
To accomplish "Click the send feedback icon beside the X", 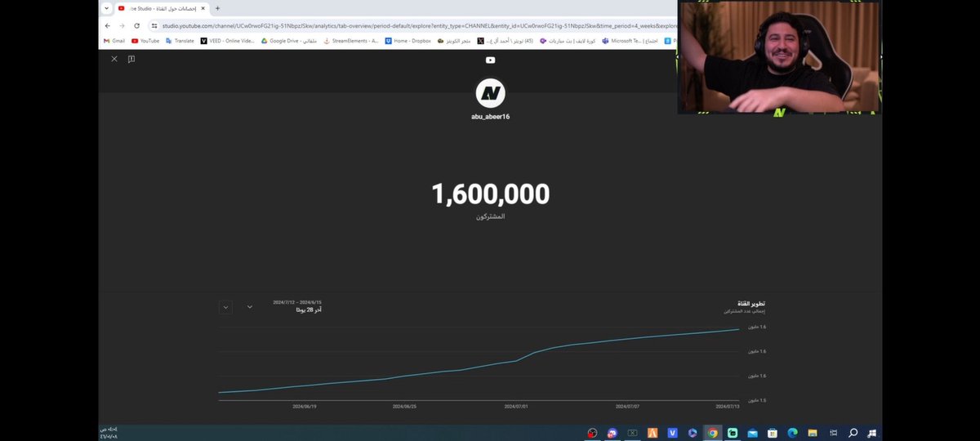I will (131, 59).
